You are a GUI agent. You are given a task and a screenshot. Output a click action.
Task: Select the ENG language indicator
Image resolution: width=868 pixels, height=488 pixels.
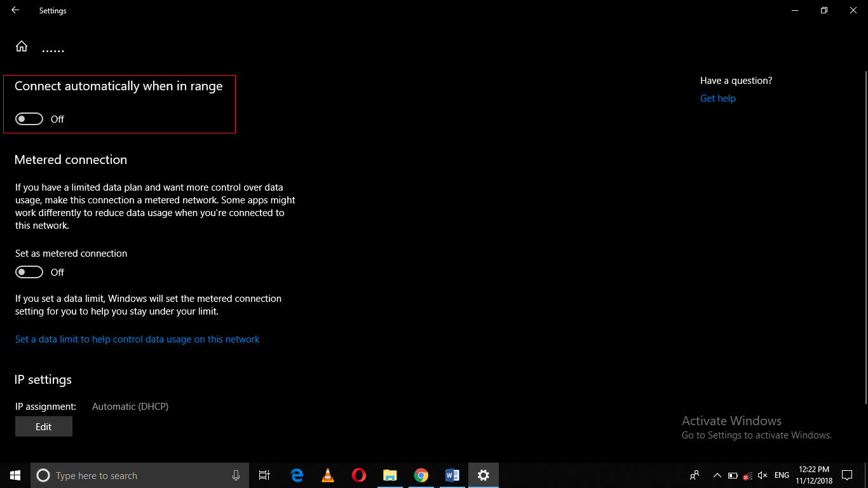click(781, 475)
